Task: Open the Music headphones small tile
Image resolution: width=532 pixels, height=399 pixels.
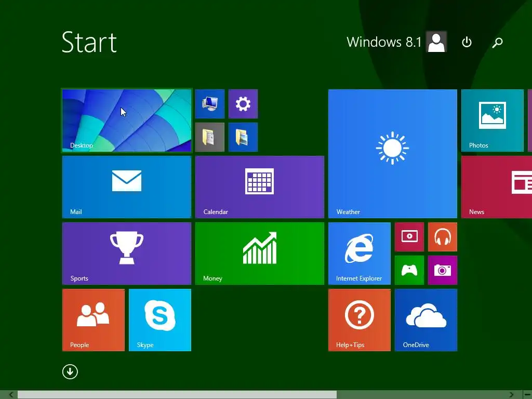Action: click(443, 237)
